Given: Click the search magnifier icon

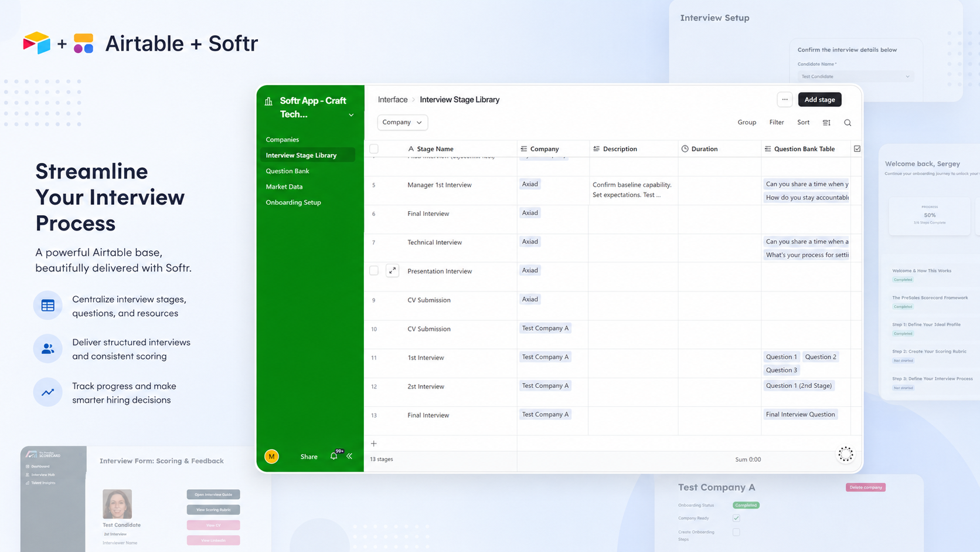Looking at the screenshot, I should click(x=848, y=123).
